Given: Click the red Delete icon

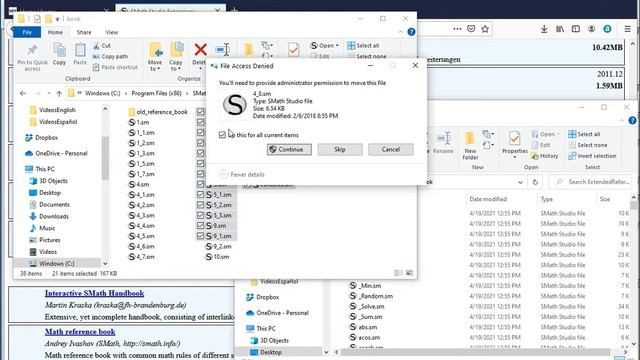Looking at the screenshot, I should [200, 50].
